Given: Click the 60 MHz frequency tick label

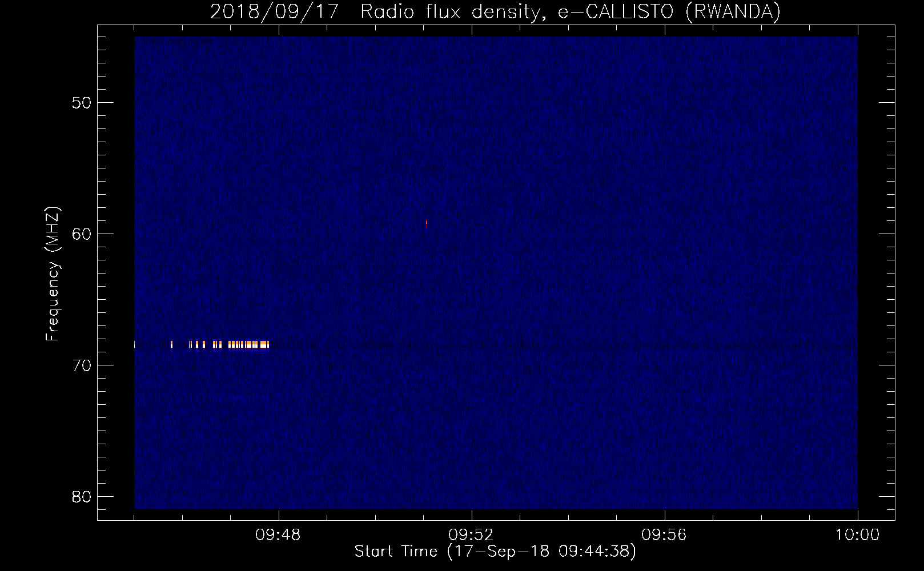Looking at the screenshot, I should [82, 234].
